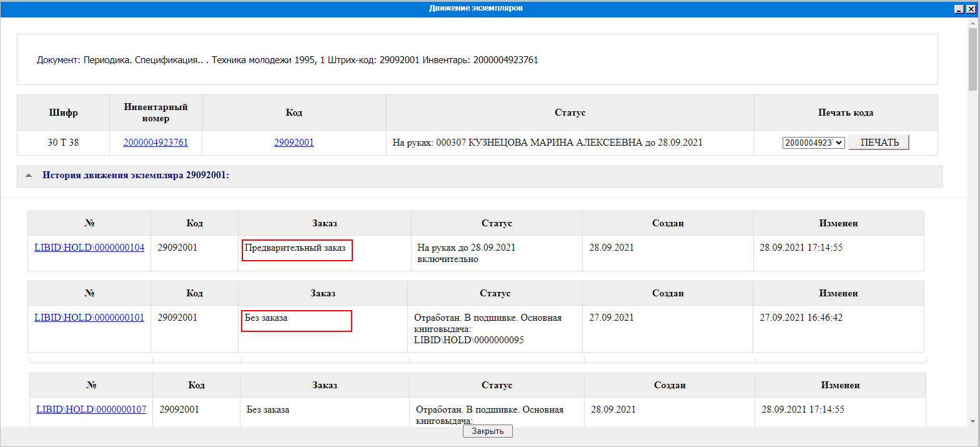Open code link 29092001
This screenshot has height=447, width=980.
(294, 143)
